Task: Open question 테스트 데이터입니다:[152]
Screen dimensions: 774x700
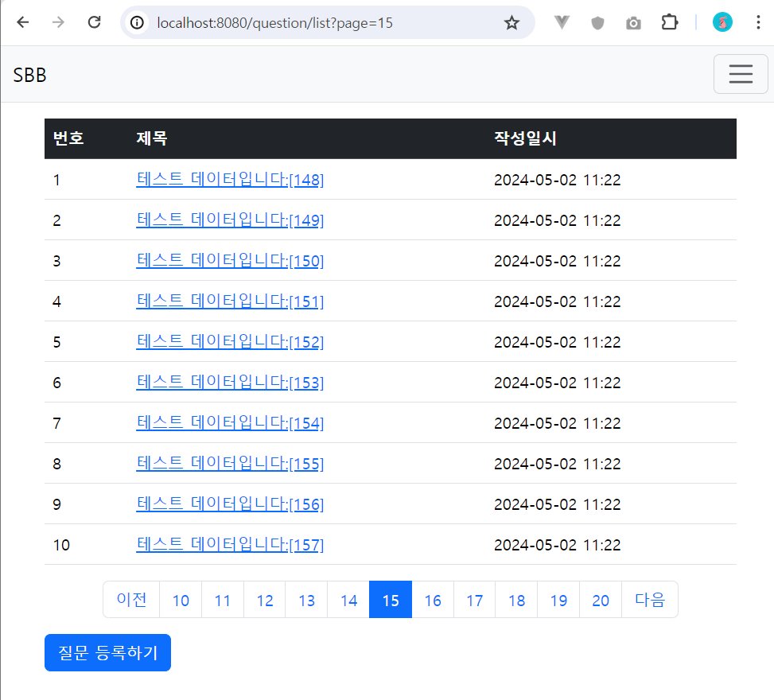Action: point(230,341)
